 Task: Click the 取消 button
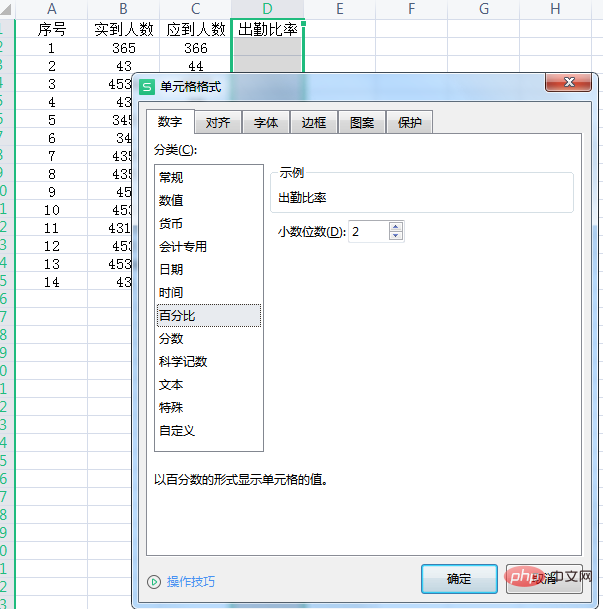click(x=544, y=579)
